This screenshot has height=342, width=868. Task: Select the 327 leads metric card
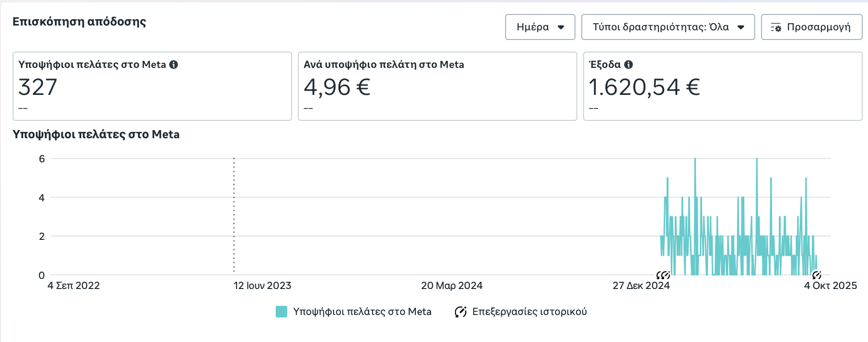pyautogui.click(x=152, y=86)
